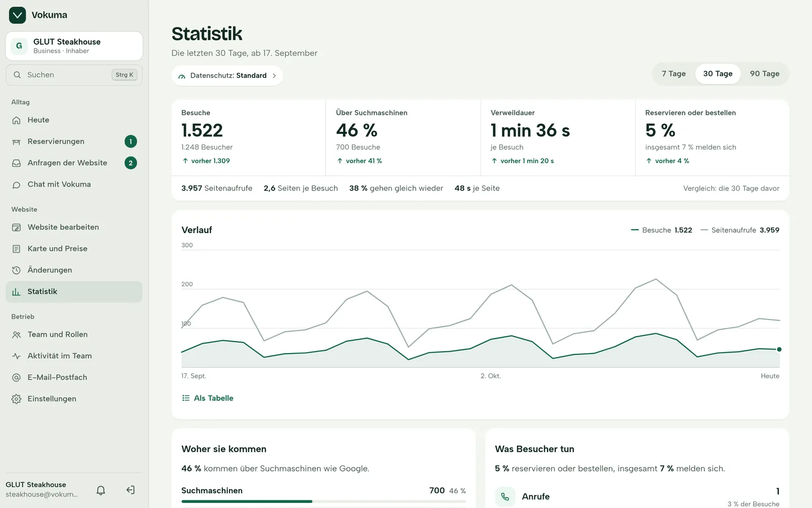Click the Suchmaschinen progress bar
812x508 pixels.
[323, 501]
